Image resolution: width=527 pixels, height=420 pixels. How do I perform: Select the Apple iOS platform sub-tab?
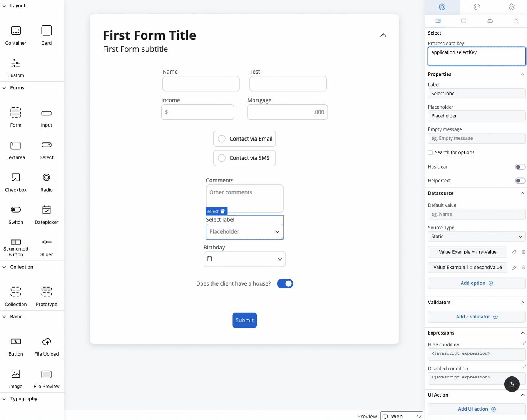pos(516,21)
